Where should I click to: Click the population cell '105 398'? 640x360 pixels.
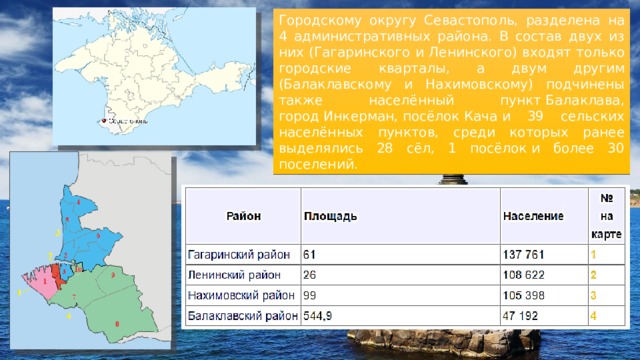544,295
